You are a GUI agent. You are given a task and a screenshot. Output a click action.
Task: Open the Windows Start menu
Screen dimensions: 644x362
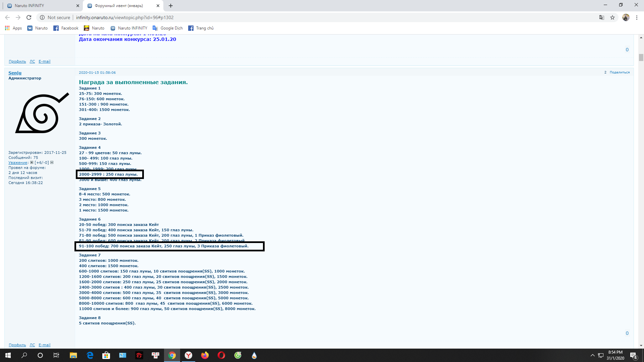[x=8, y=355]
